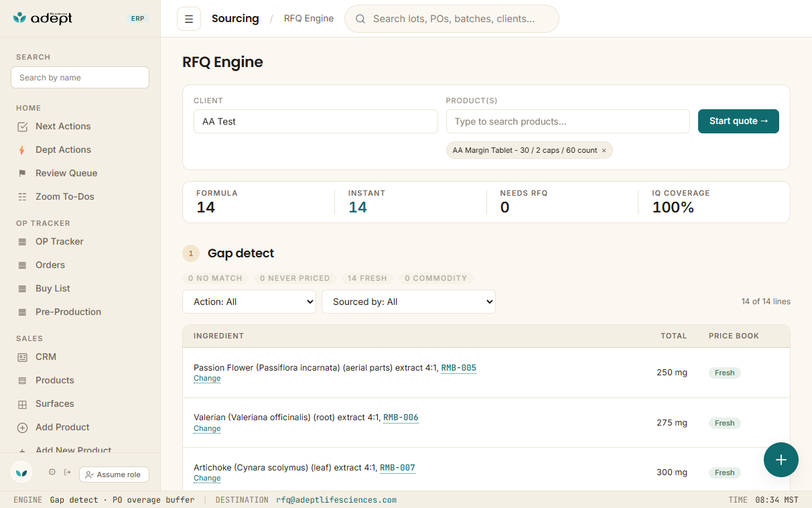Click the product search input

[x=568, y=121]
